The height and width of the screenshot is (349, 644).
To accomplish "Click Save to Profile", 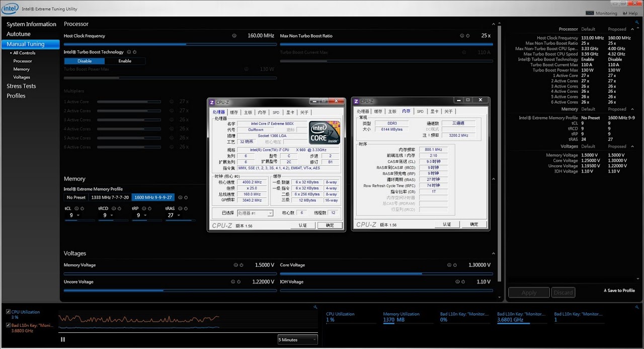I will point(619,291).
